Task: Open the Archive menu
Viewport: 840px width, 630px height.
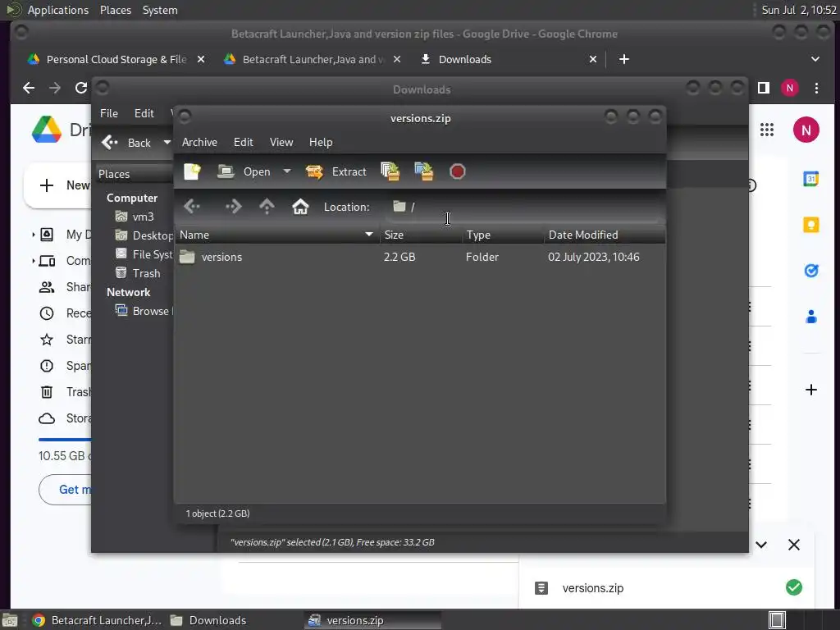Action: pos(199,142)
